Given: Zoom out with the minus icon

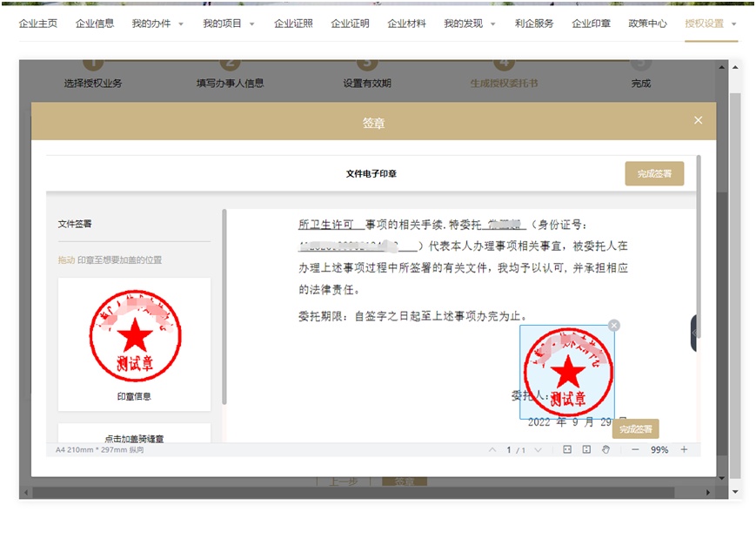Looking at the screenshot, I should coord(635,449).
